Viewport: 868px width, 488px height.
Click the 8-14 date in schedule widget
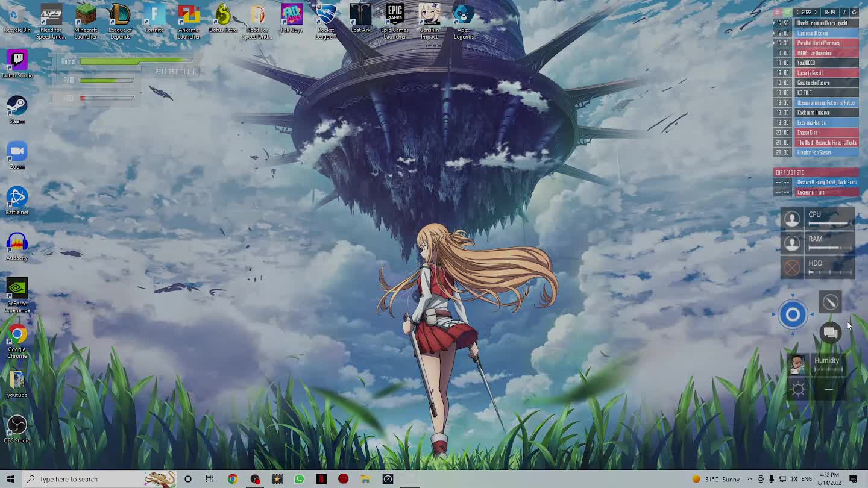pyautogui.click(x=830, y=12)
